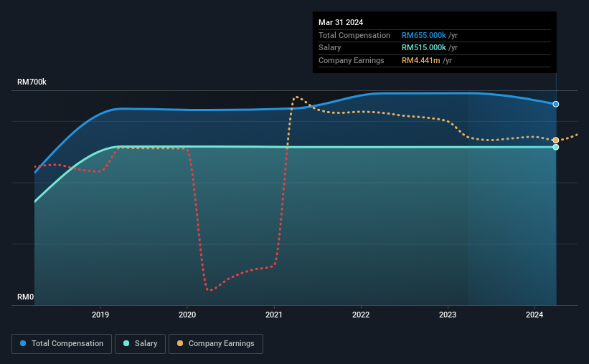Click the orange dot in Company Earnings legend

click(180, 343)
